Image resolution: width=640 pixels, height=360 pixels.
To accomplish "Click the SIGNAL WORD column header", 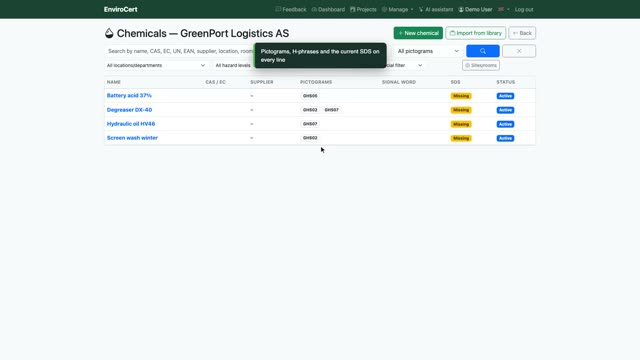I will tap(399, 82).
